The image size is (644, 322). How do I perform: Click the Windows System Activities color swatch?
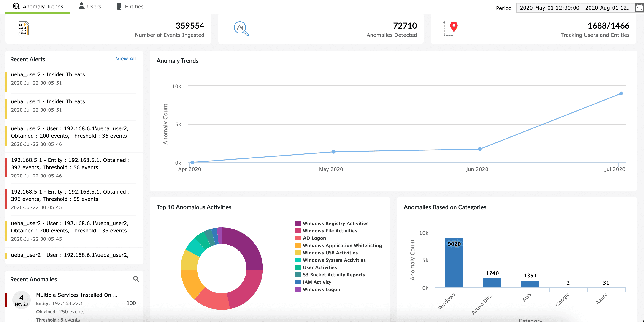298,260
